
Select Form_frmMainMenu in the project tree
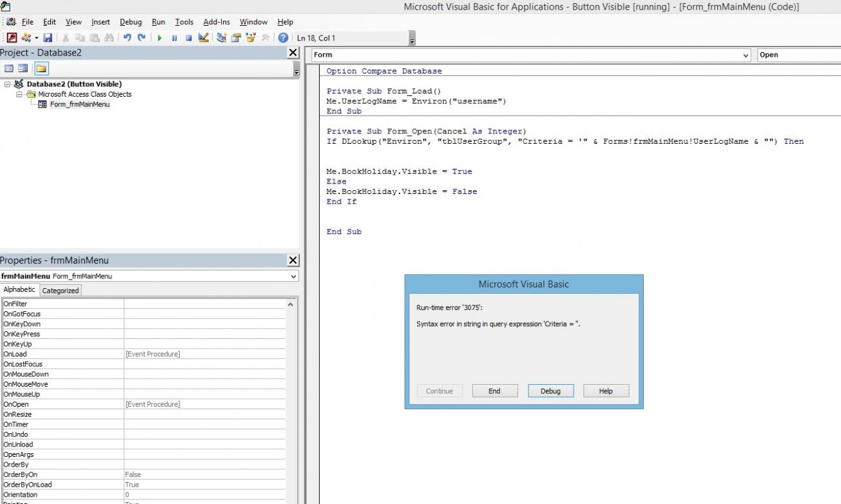[79, 104]
